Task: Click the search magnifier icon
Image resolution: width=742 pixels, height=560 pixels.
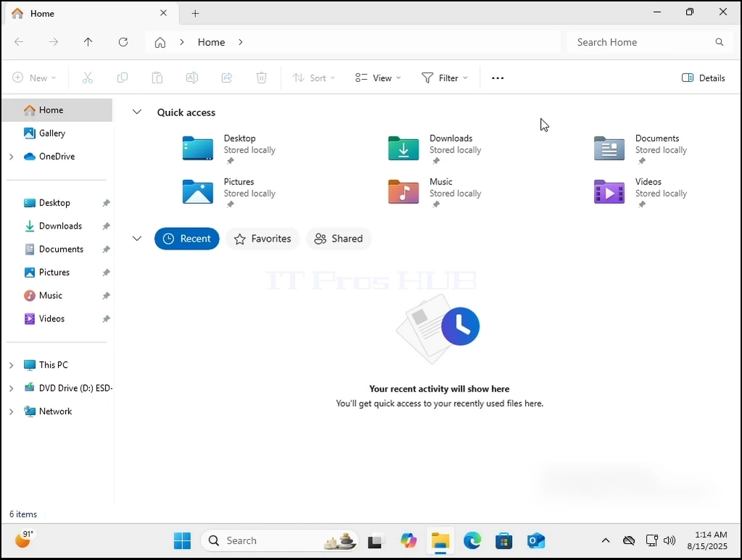Action: 720,42
